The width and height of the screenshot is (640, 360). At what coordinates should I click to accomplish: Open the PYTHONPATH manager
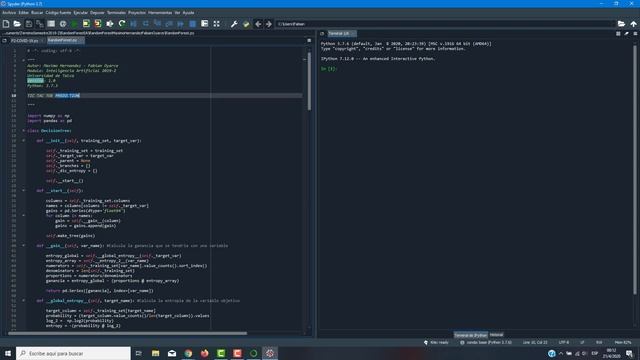coord(246,24)
